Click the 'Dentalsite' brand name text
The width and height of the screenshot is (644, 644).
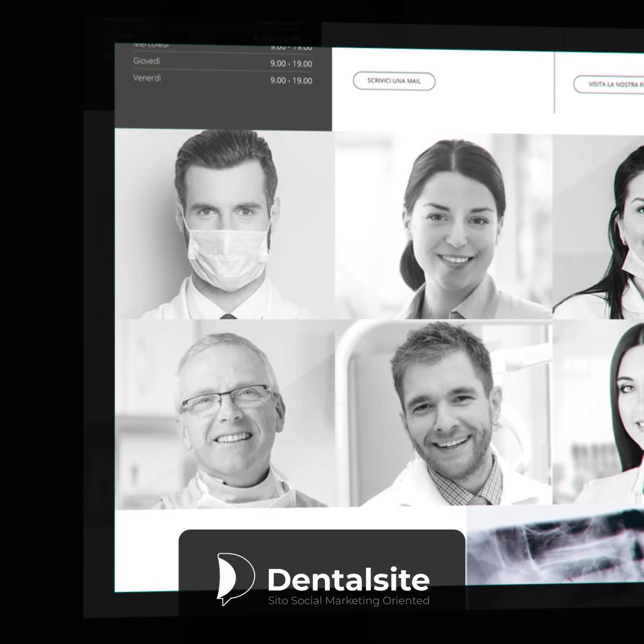(x=348, y=580)
